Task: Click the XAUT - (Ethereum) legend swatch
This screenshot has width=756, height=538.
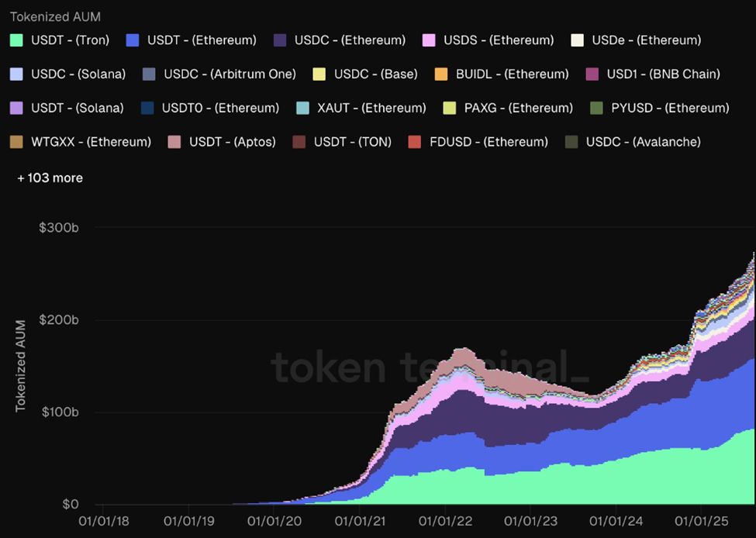Action: 302,108
